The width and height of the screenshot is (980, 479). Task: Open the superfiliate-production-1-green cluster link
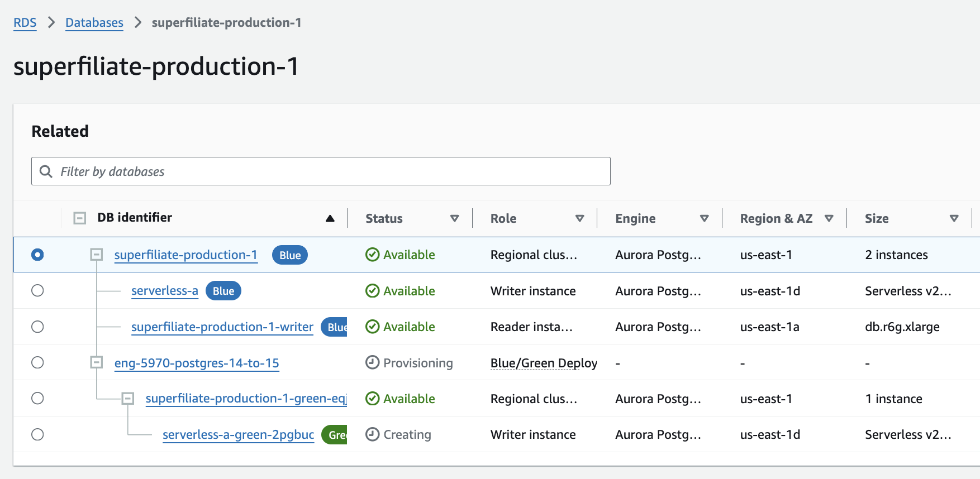(x=246, y=398)
